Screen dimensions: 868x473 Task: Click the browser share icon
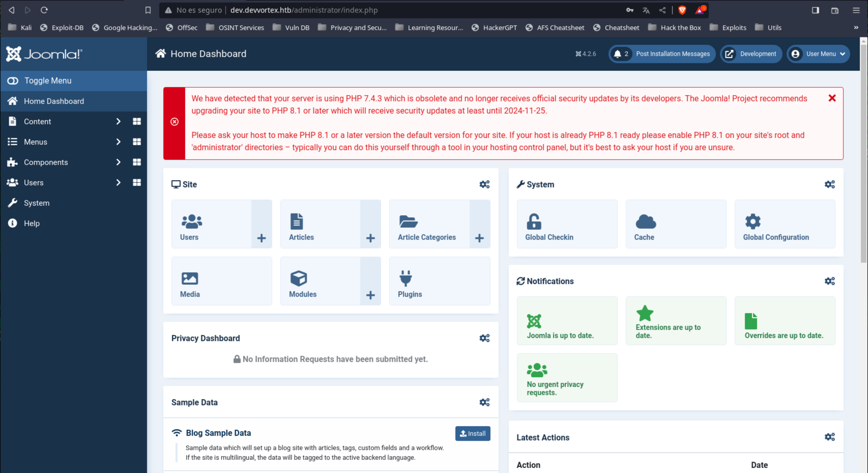click(x=662, y=10)
